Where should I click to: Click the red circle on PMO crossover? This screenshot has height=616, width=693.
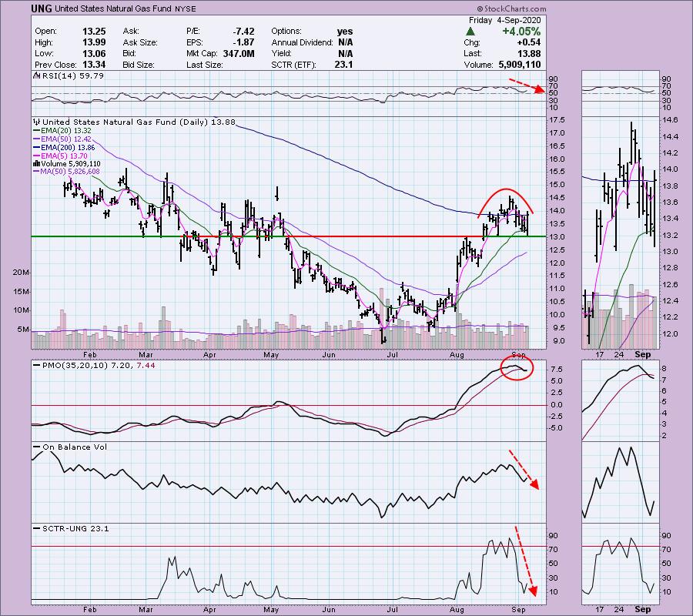coord(515,367)
